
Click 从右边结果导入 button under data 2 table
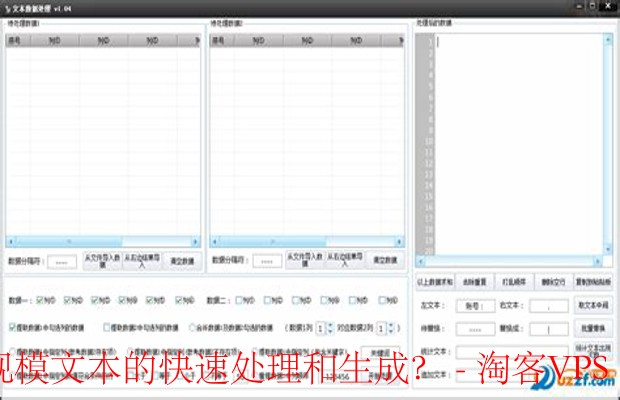pos(345,260)
